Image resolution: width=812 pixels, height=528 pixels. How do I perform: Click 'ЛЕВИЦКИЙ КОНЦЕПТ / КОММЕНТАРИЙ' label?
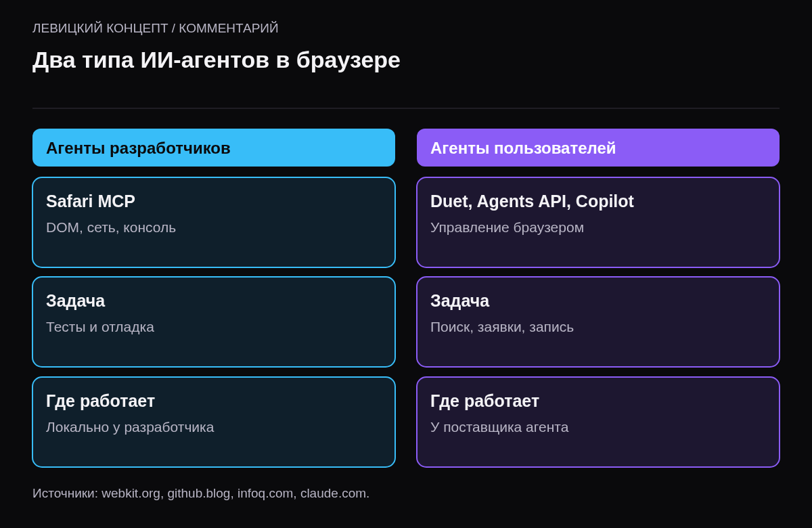point(156,28)
